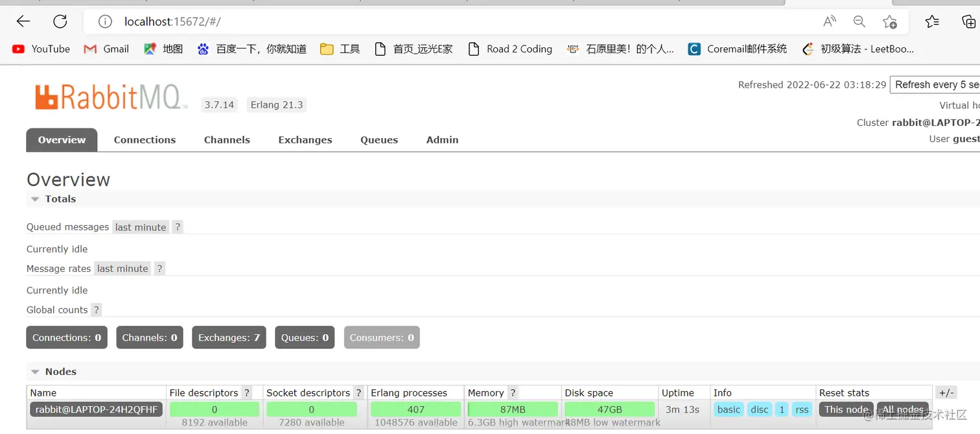Click Connections: 0 count button
The image size is (980, 434).
click(x=67, y=337)
